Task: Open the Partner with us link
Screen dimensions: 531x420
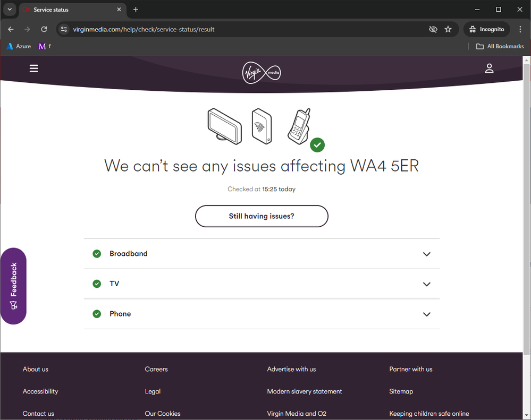Action: pos(411,369)
